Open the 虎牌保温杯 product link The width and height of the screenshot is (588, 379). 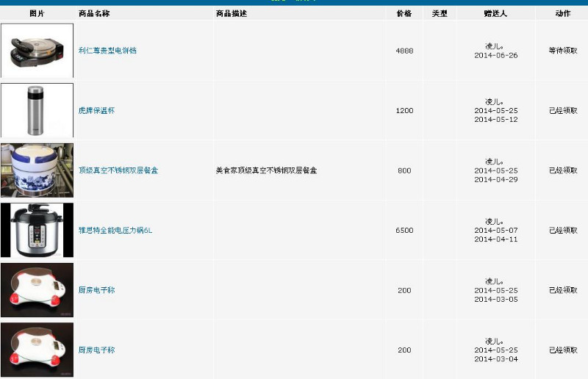(x=96, y=111)
